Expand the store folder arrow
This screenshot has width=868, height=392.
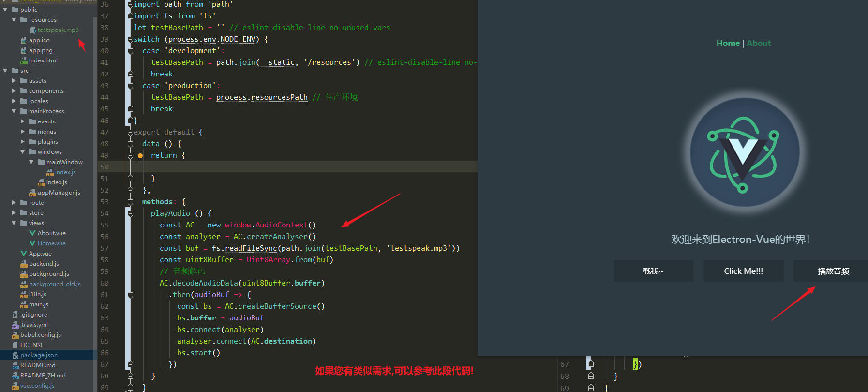14,212
